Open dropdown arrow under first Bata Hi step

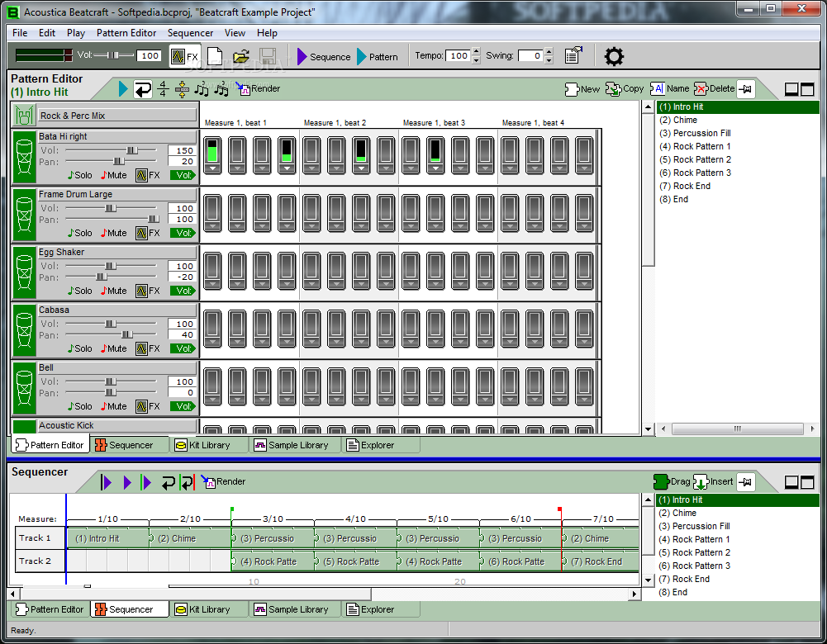coord(212,168)
